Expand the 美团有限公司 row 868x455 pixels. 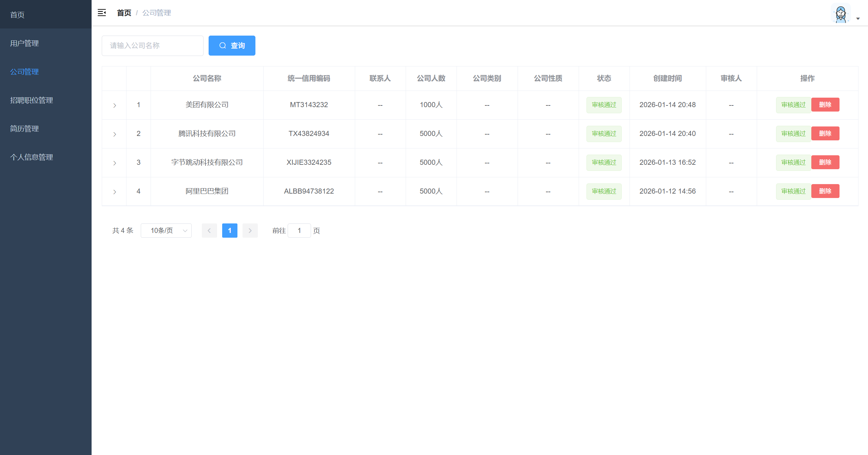tap(115, 105)
